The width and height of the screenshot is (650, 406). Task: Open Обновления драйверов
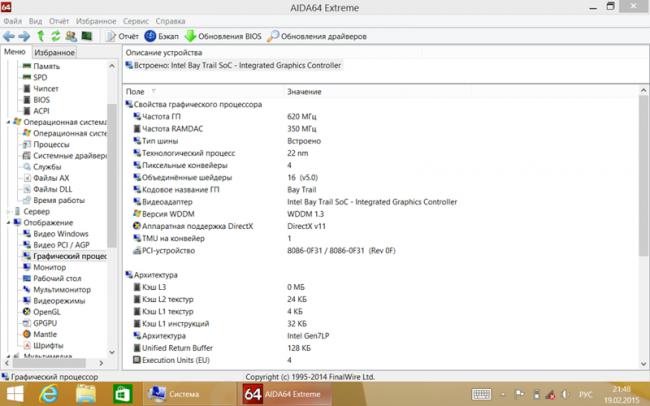(317, 36)
